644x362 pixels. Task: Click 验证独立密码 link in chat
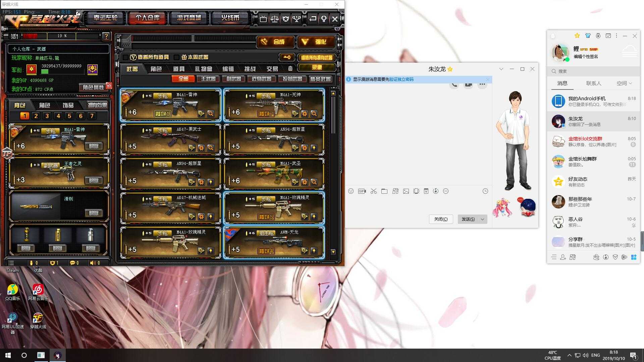[401, 79]
